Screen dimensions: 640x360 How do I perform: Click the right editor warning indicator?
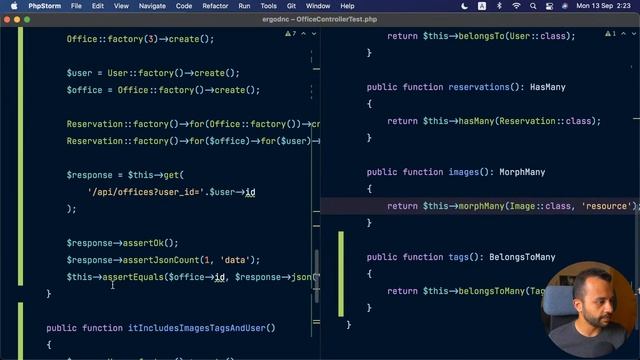610,33
